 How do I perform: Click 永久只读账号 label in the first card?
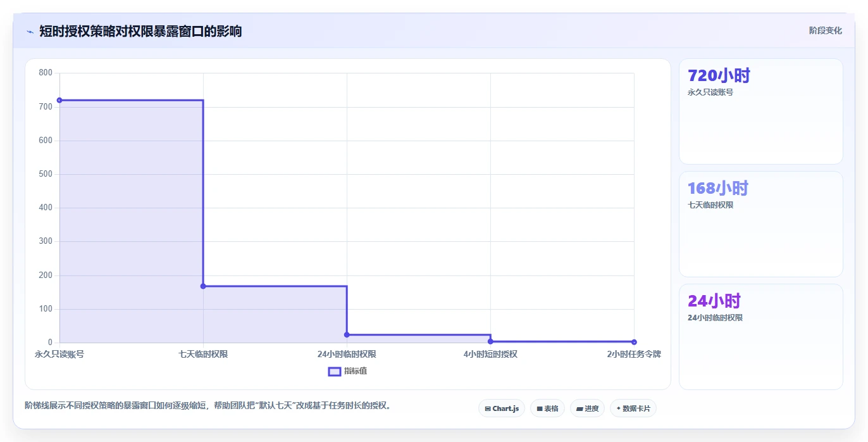coord(710,92)
